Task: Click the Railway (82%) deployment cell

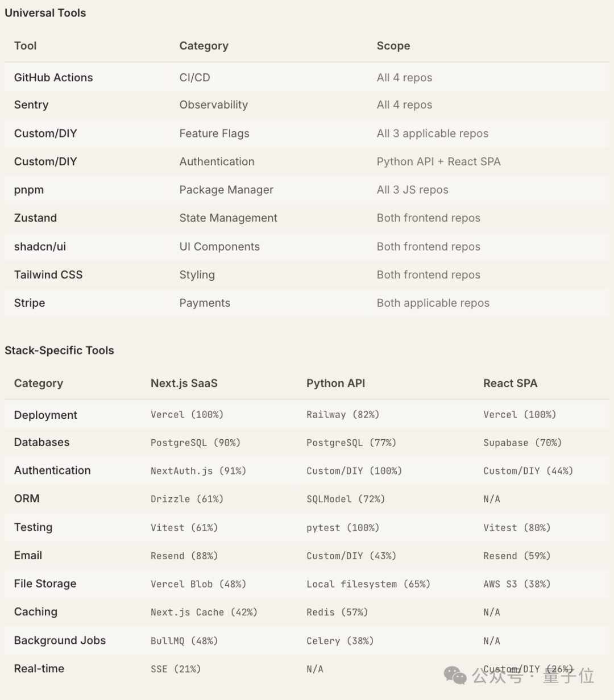Action: (x=343, y=415)
